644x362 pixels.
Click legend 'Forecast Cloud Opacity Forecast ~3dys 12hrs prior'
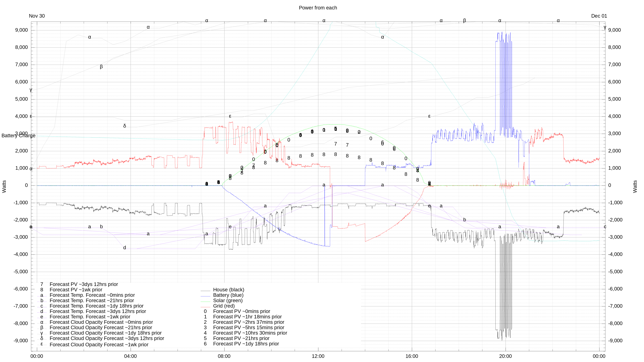click(107, 338)
